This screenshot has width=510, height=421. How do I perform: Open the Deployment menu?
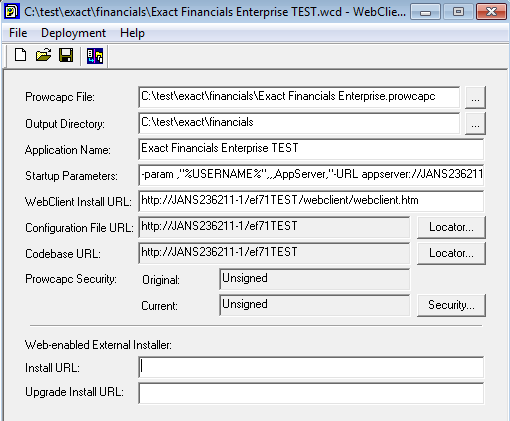(73, 33)
